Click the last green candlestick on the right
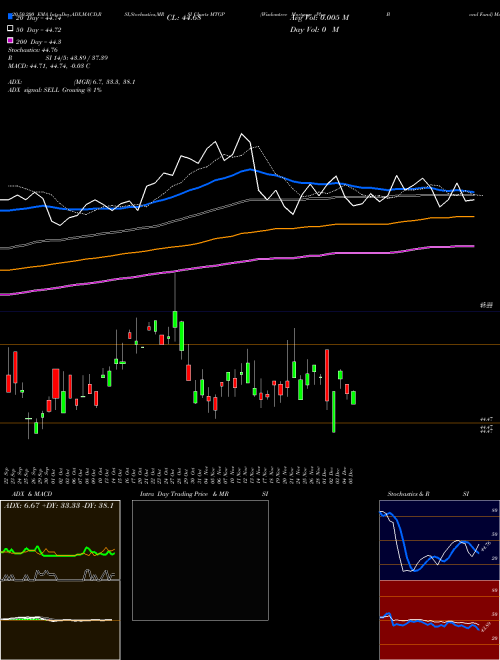500x660 pixels. 354,398
